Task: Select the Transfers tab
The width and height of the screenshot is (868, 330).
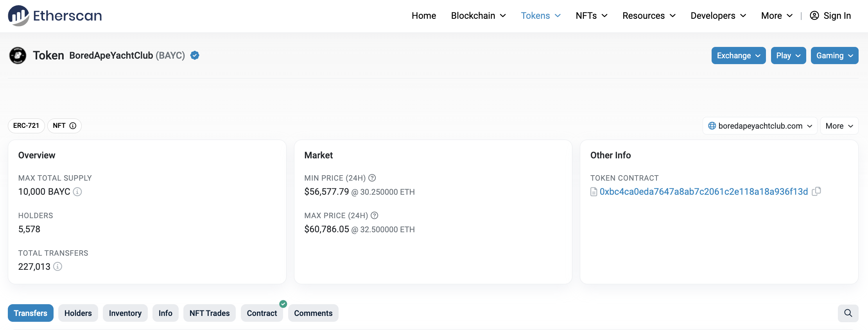Action: pos(30,313)
